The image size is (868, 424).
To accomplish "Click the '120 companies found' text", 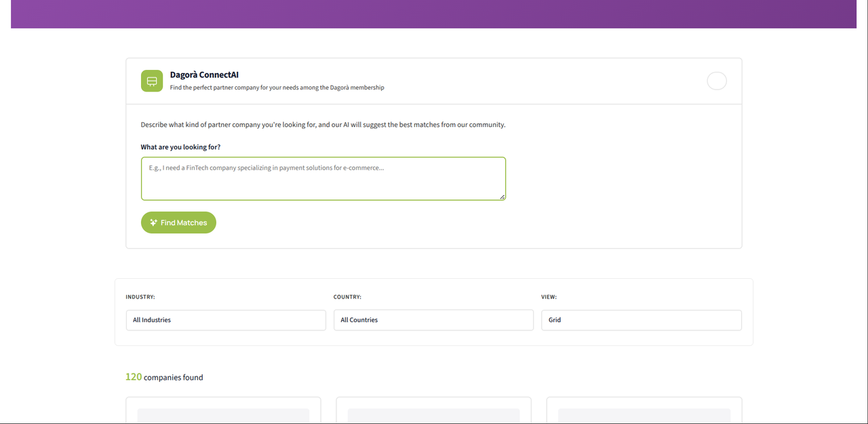I will 164,377.
